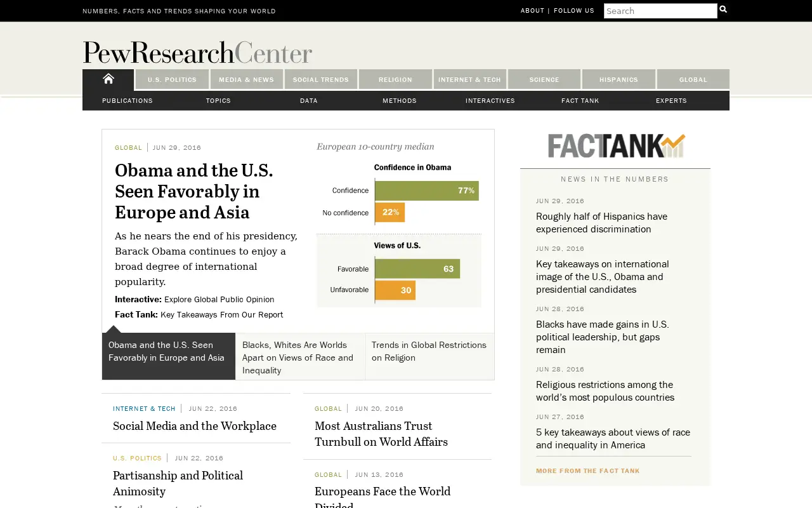Open the Hispanics tab
This screenshot has height=508, width=812.
[x=619, y=79]
